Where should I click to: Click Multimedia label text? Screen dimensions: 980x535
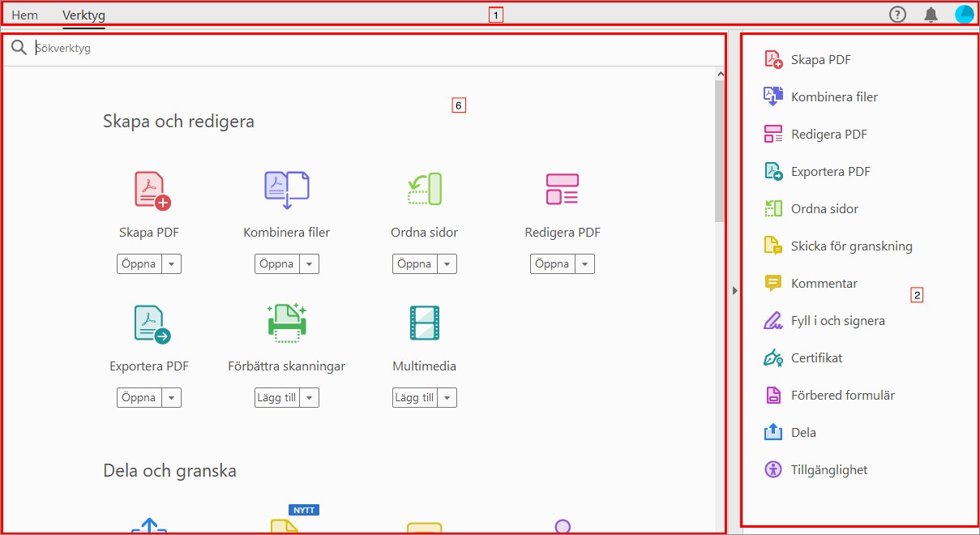pyautogui.click(x=424, y=366)
